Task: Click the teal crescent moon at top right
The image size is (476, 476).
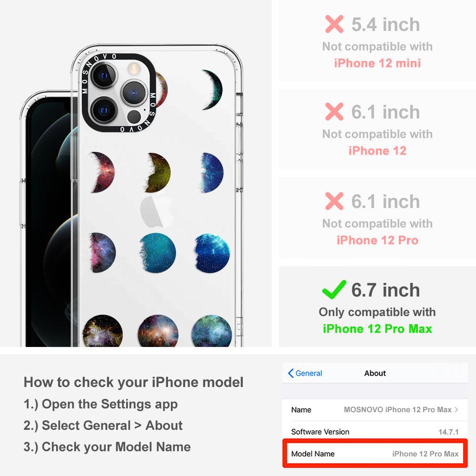Action: (213, 89)
